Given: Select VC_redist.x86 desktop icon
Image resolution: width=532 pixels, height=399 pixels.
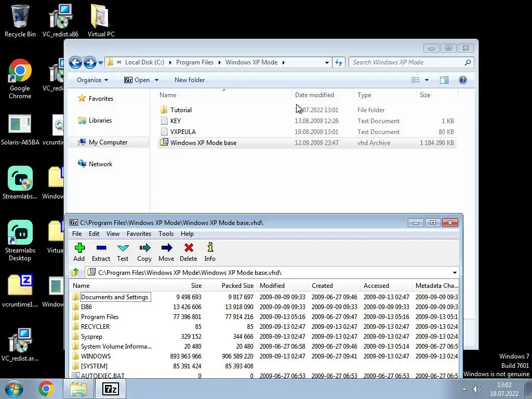Looking at the screenshot, I should 60,21.
